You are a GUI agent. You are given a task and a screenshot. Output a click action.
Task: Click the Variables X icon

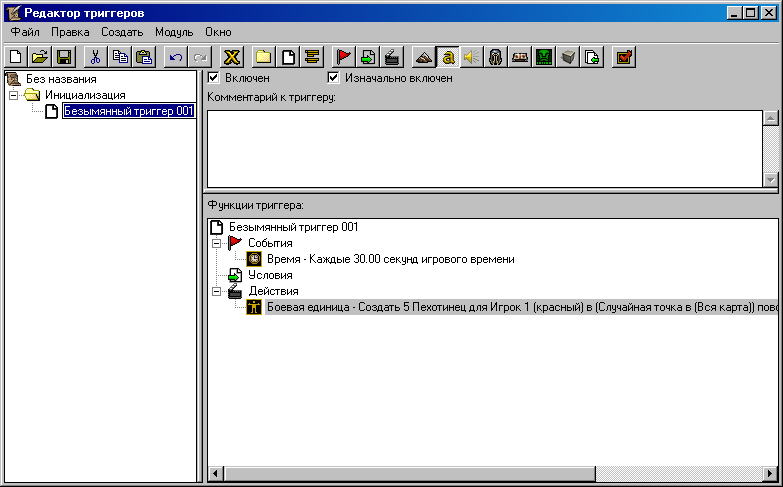231,58
